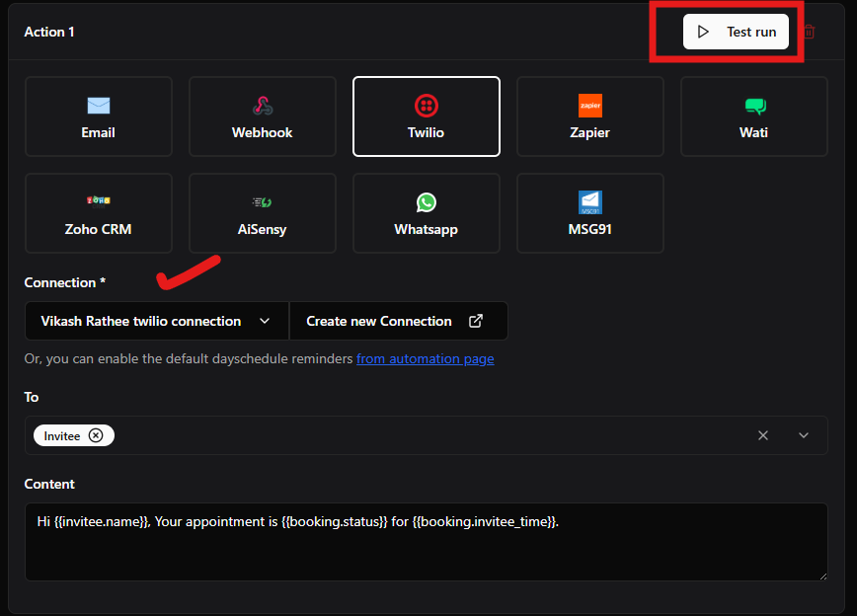Viewport: 857px width, 616px height.
Task: Open the external link icon beside Create new Connection
Action: click(476, 321)
